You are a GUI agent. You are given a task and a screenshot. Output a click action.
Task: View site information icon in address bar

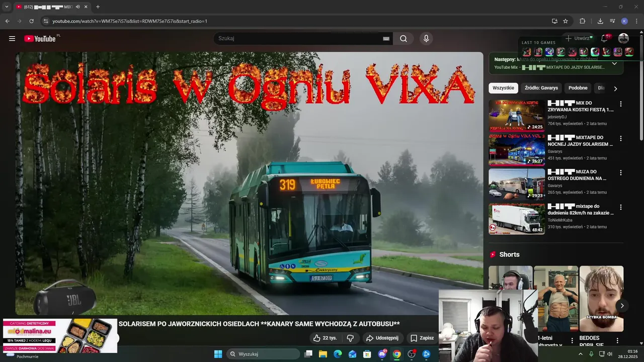[x=46, y=21]
